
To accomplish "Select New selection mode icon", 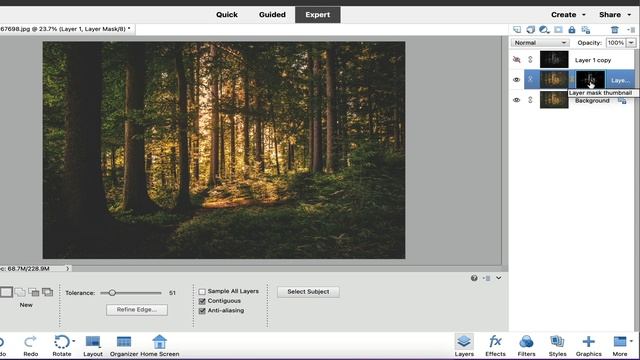I will pos(6,292).
